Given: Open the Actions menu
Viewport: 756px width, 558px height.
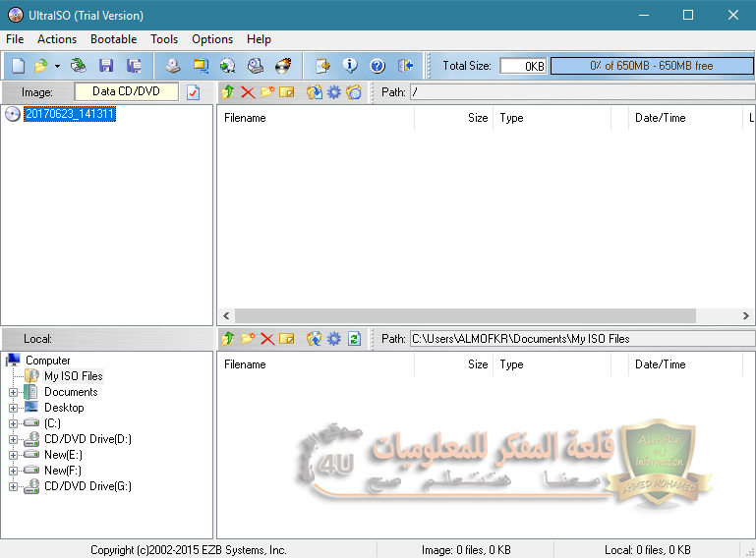Looking at the screenshot, I should tap(57, 39).
